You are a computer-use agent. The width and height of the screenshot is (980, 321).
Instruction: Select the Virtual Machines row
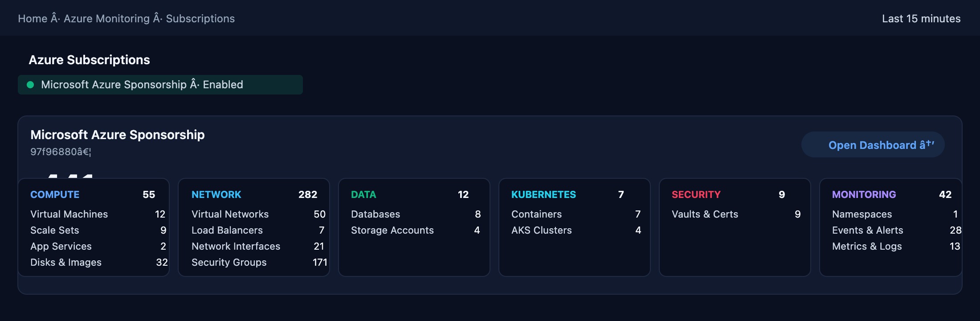tap(98, 214)
